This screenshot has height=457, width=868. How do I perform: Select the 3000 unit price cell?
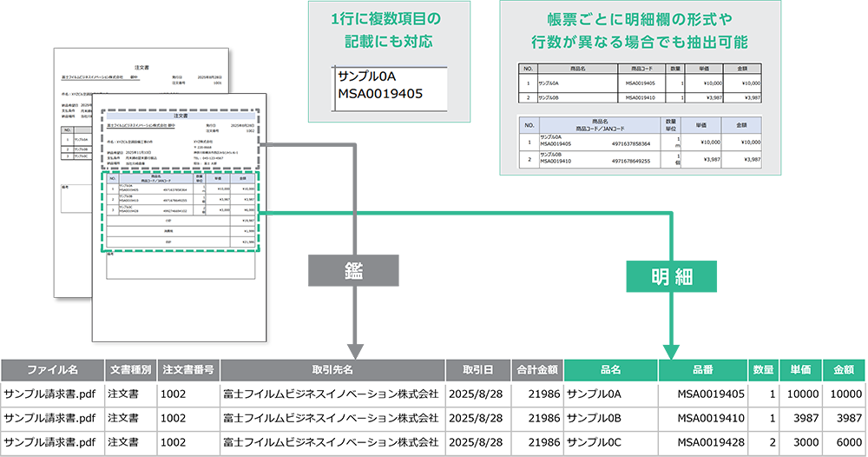click(799, 442)
